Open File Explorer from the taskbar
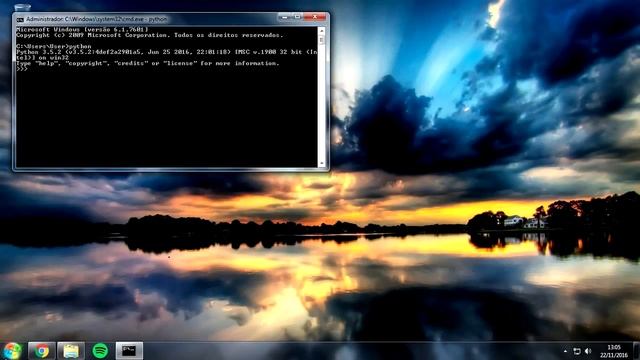The height and width of the screenshot is (360, 640). tap(71, 351)
